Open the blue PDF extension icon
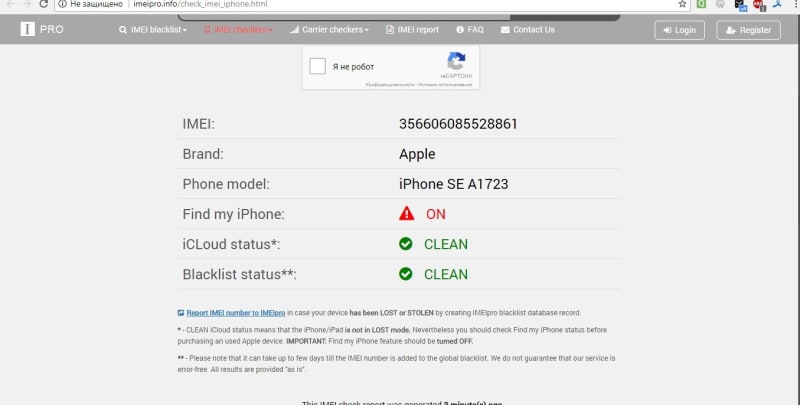The image size is (800, 405). tap(778, 4)
